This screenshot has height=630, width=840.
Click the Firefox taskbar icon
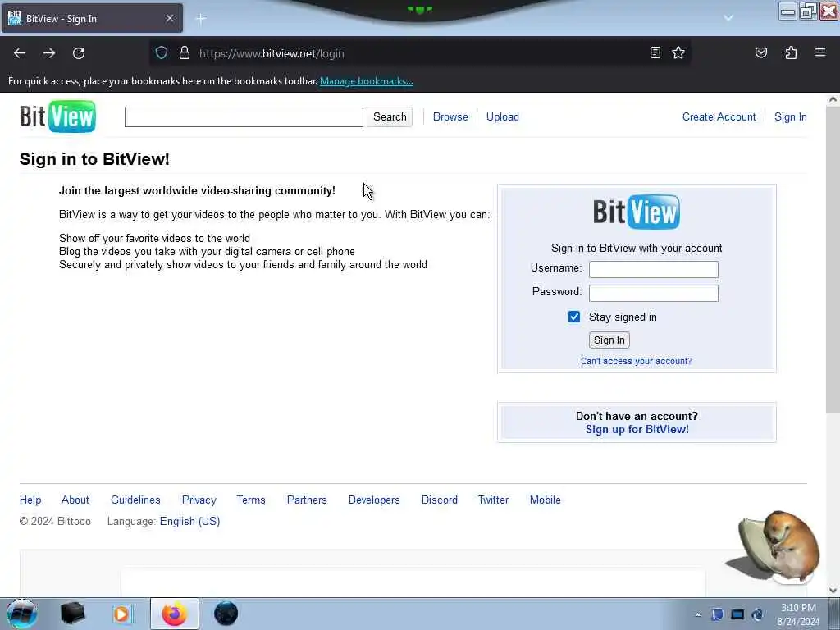(174, 614)
